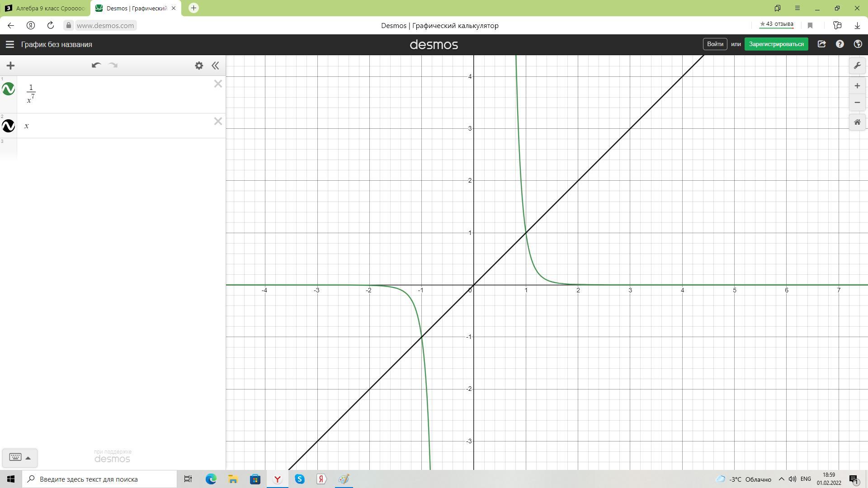The height and width of the screenshot is (488, 868).
Task: Delete the x expression
Action: click(218, 121)
